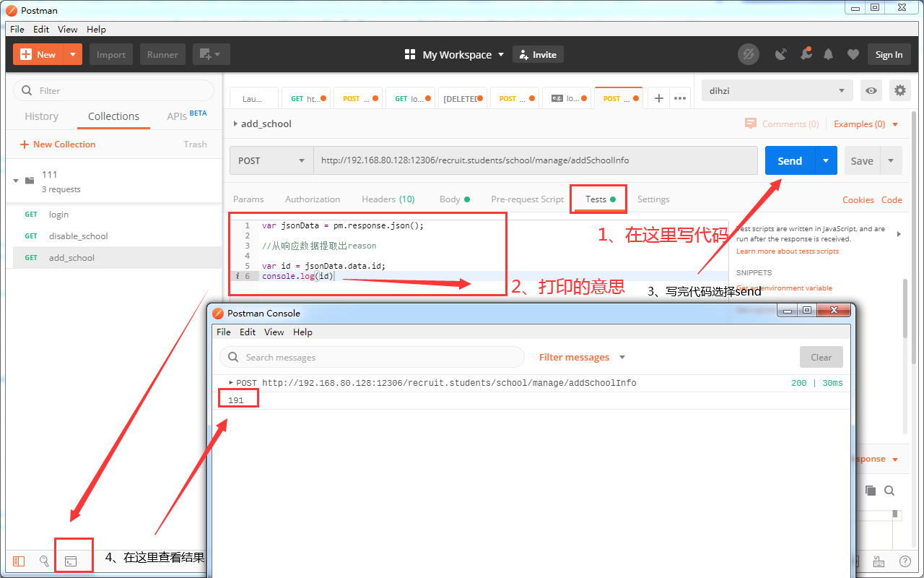924x578 pixels.
Task: Open the dihzi environment dropdown
Action: point(777,90)
